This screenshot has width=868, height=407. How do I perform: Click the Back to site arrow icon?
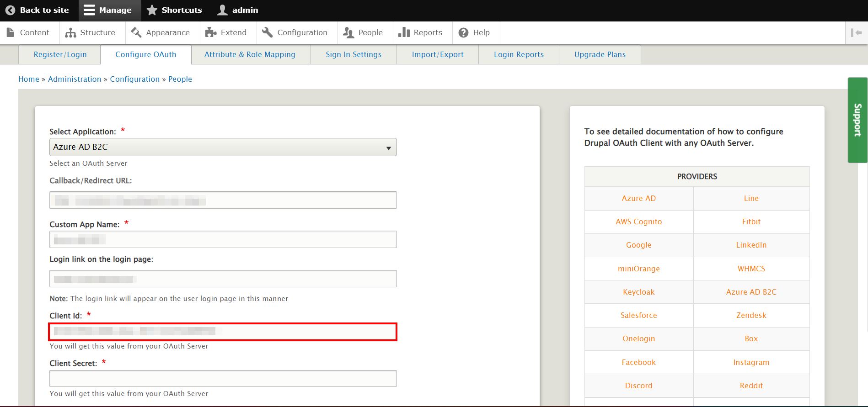[10, 10]
